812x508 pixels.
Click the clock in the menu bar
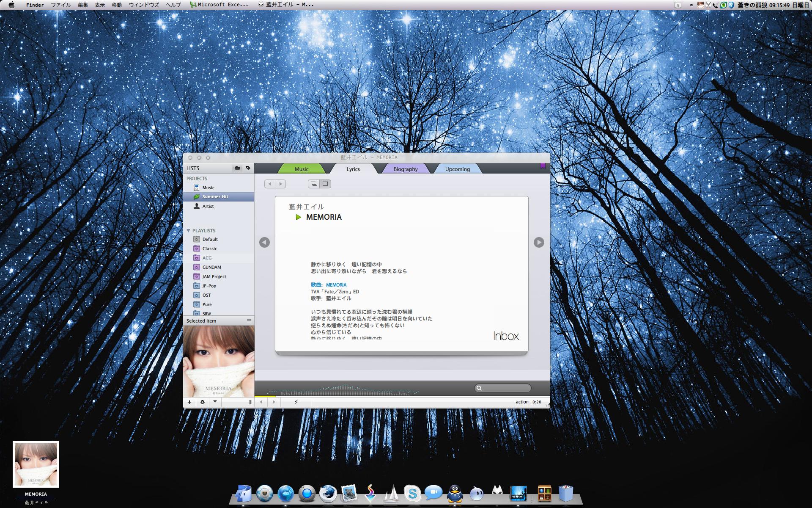click(780, 5)
